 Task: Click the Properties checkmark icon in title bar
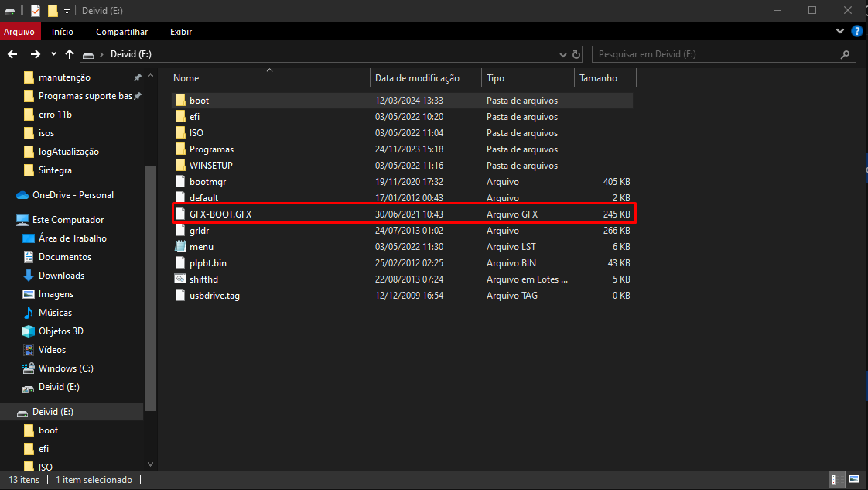(x=36, y=11)
